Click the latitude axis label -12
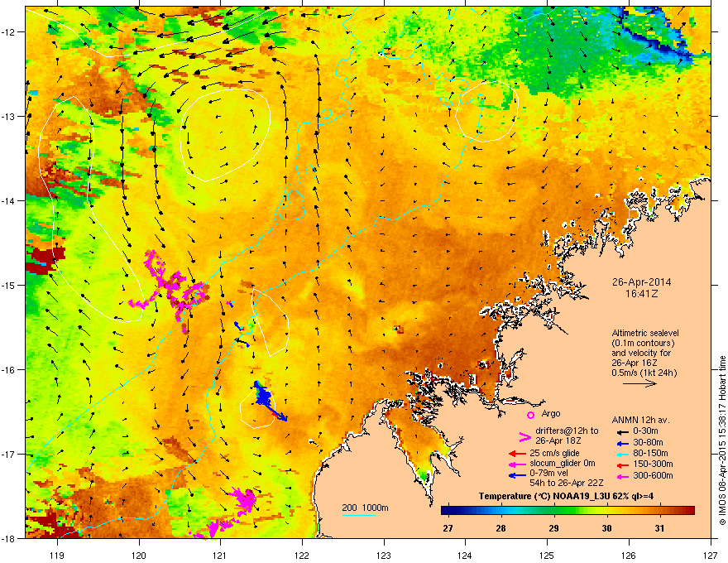Screen dimensions: 728x563 coord(9,32)
